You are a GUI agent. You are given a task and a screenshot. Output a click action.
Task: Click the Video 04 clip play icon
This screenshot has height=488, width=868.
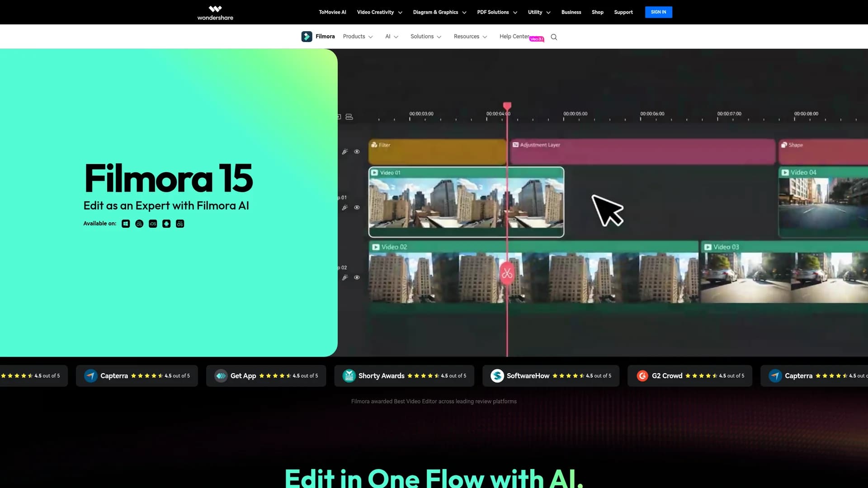pyautogui.click(x=785, y=173)
